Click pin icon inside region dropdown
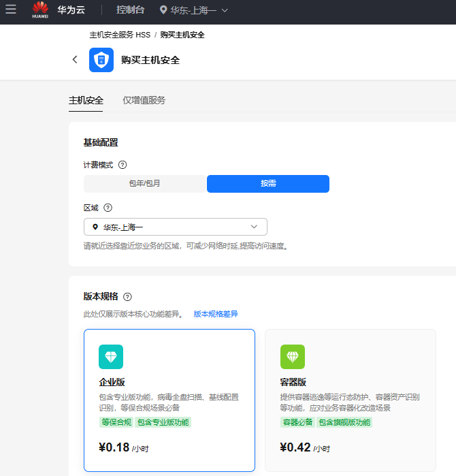456x476 pixels. [x=95, y=227]
